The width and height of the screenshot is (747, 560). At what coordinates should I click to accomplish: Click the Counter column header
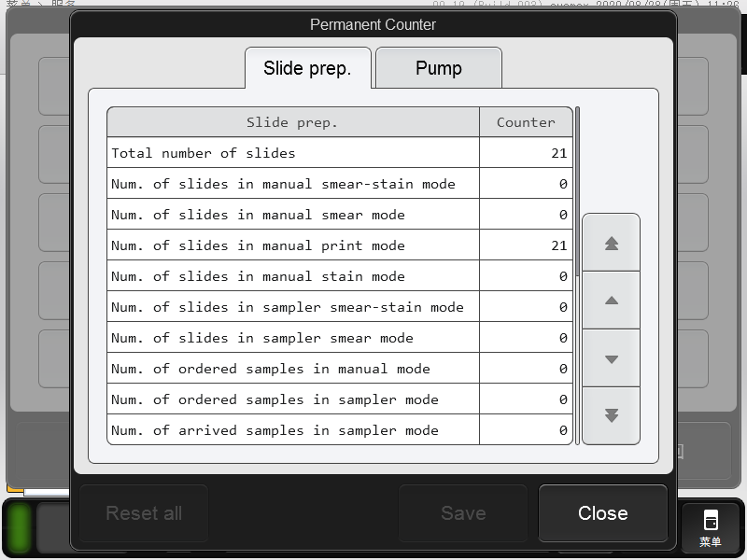pos(526,122)
